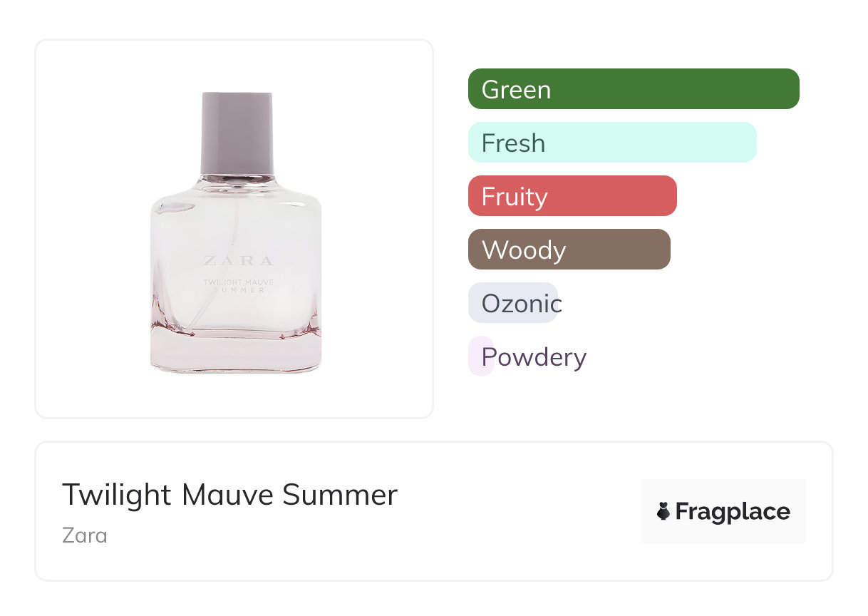Click the word Fresh
This screenshot has height=616, width=868.
point(513,143)
